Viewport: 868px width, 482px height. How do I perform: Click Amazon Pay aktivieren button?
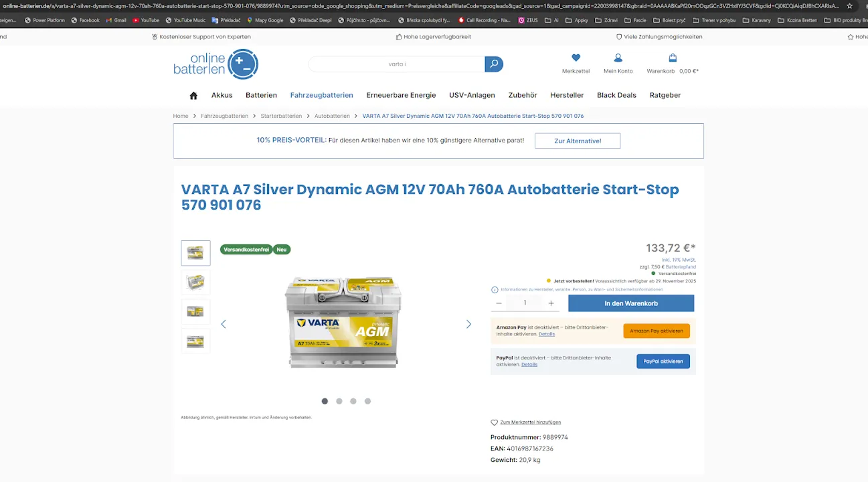tap(657, 331)
